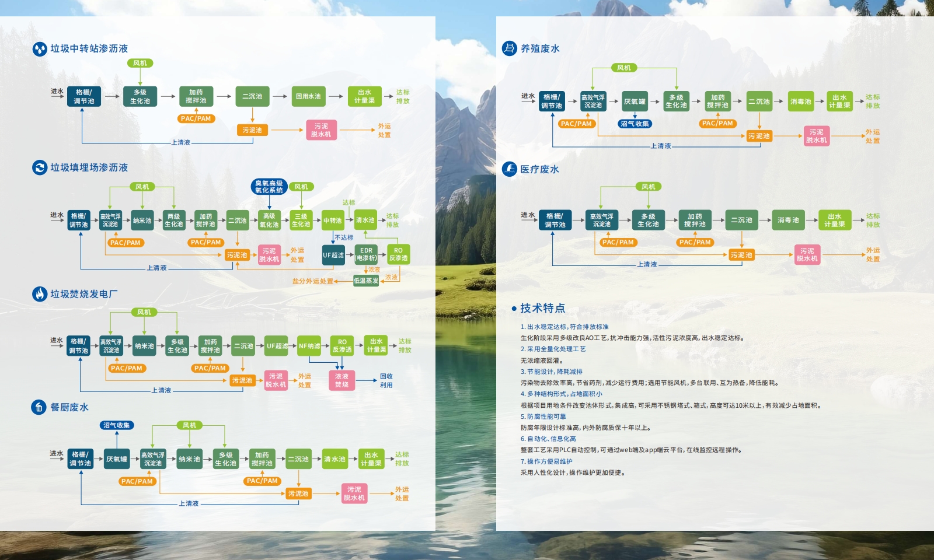Click the NF纳滤 box in incineration flowchart
The height and width of the screenshot is (560, 934).
point(309,346)
